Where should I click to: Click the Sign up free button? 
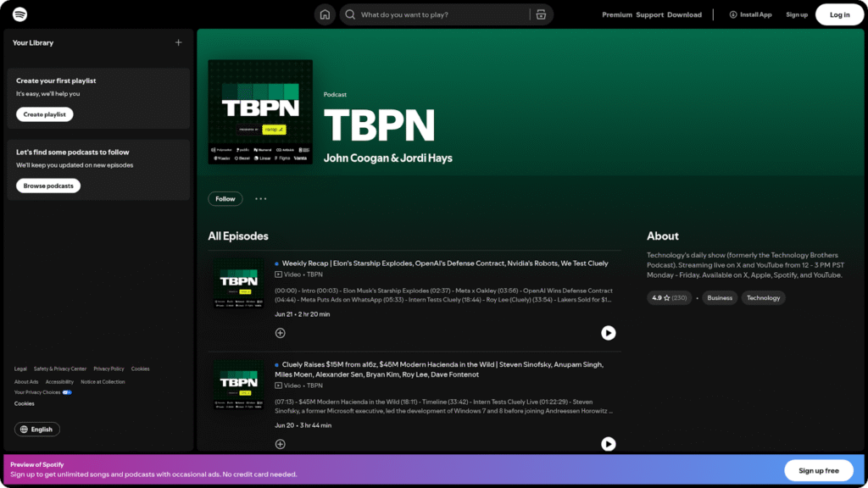click(818, 470)
